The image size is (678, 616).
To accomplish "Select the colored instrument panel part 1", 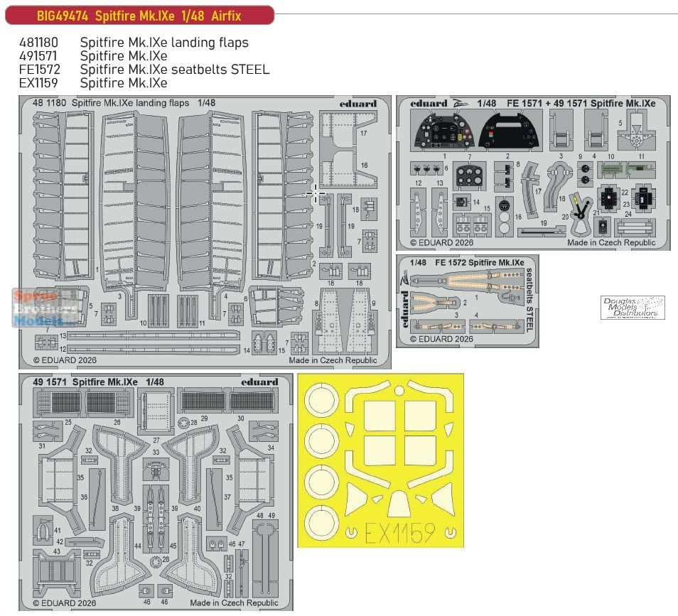I will [444, 129].
